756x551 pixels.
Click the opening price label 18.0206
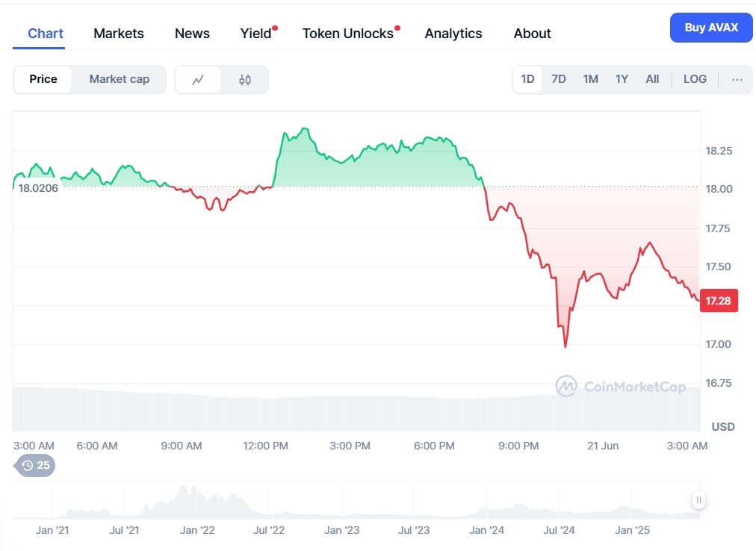click(38, 188)
